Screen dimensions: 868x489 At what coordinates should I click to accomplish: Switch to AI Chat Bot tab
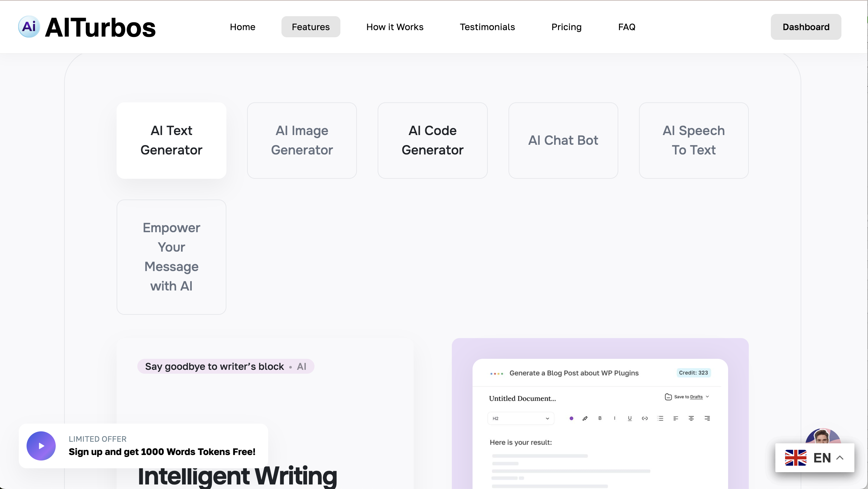pos(563,140)
